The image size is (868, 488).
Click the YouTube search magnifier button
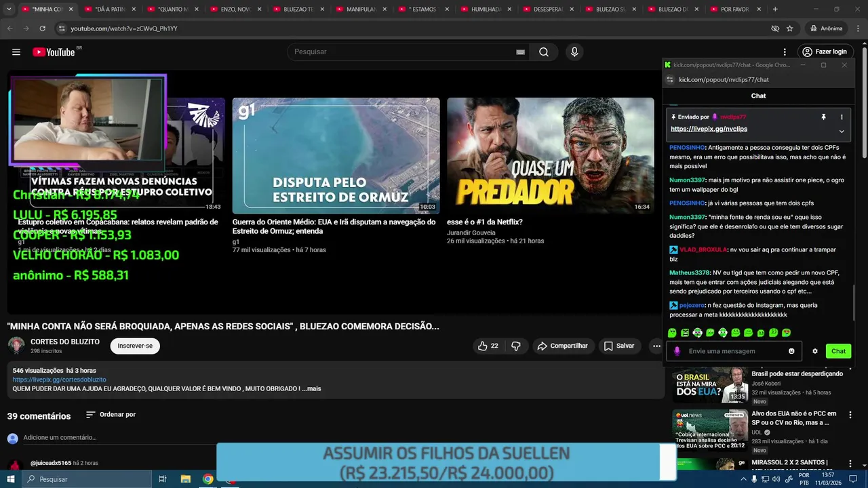click(544, 52)
